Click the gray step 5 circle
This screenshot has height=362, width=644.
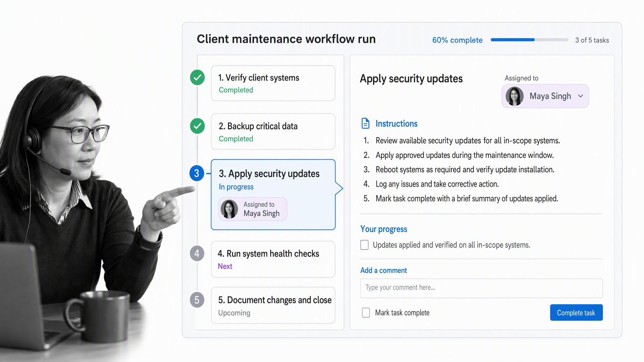coord(197,300)
